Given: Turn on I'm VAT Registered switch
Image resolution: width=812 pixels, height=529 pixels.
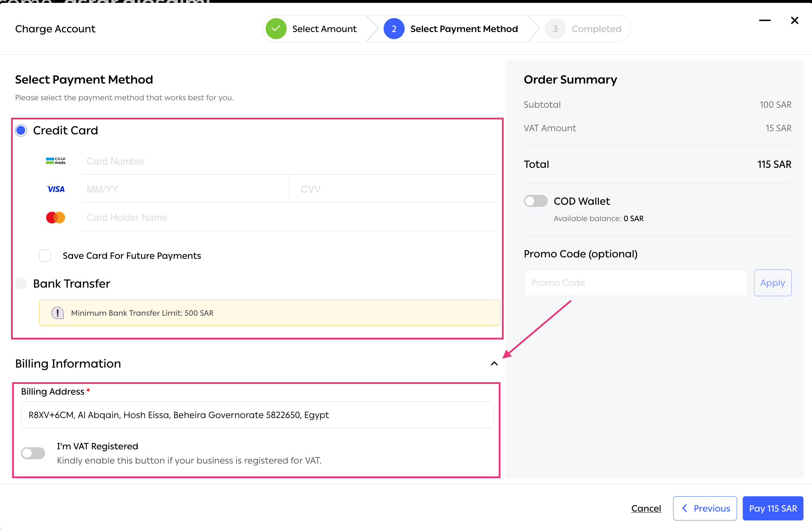Looking at the screenshot, I should point(33,453).
